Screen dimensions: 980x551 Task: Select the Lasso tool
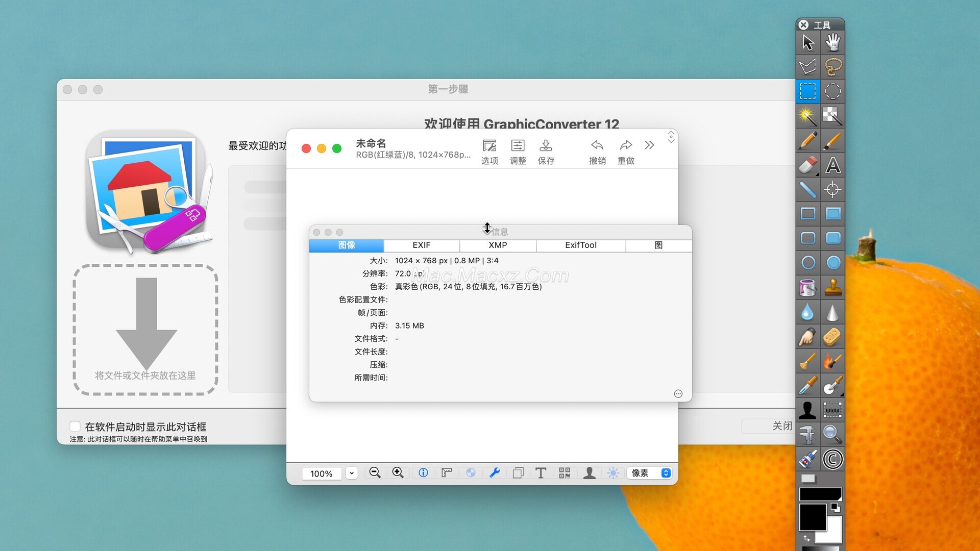pyautogui.click(x=832, y=67)
